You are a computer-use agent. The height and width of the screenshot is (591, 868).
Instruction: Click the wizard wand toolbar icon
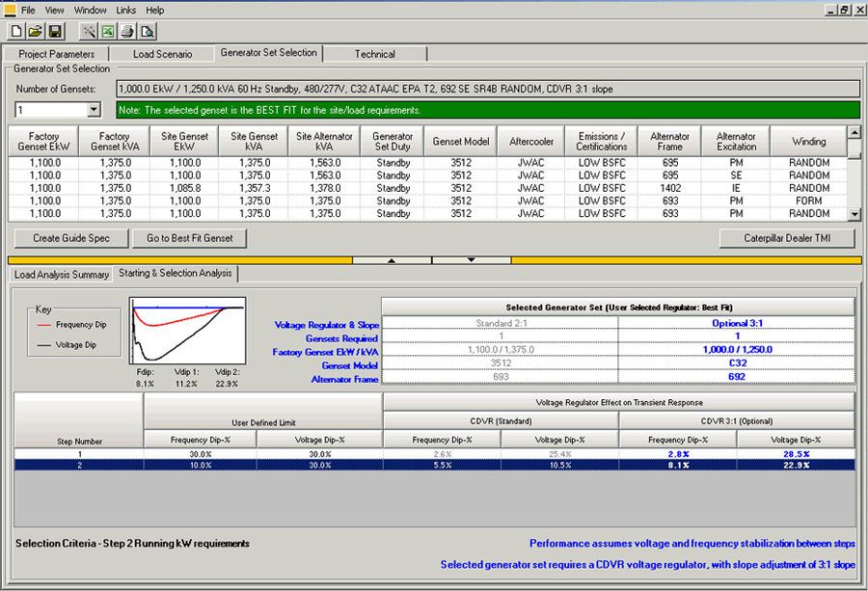pos(89,32)
